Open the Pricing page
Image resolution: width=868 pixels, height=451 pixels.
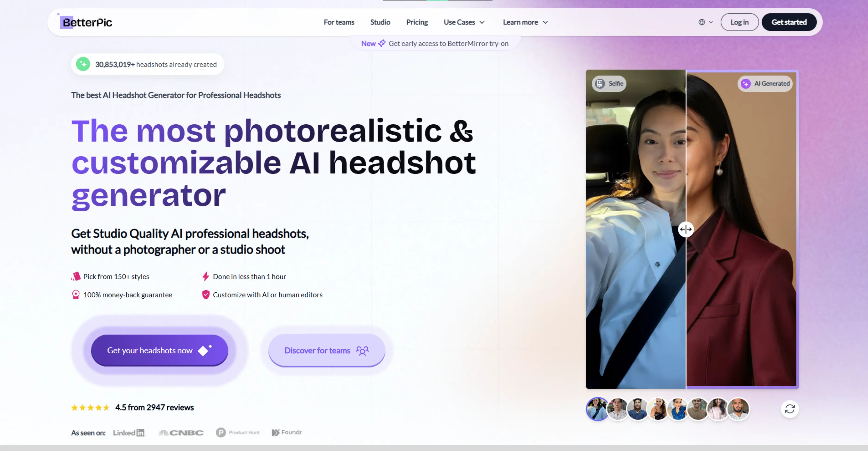coord(417,22)
